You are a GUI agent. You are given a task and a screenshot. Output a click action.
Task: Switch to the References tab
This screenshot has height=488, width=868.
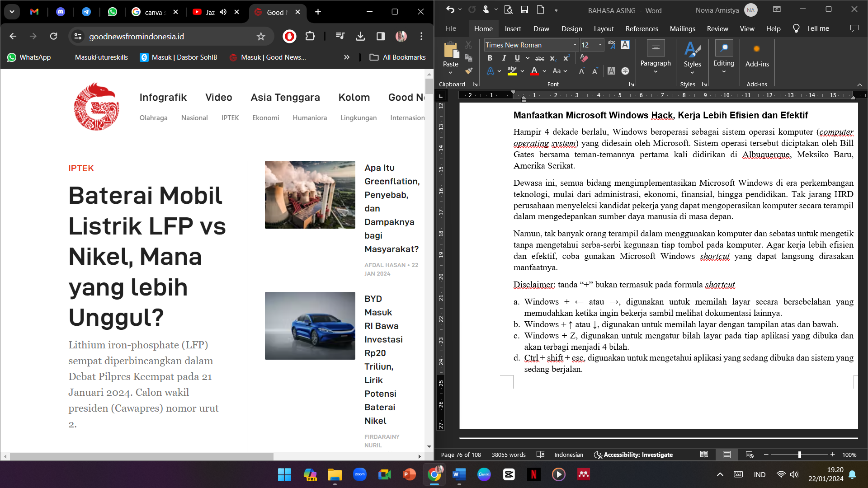(642, 28)
